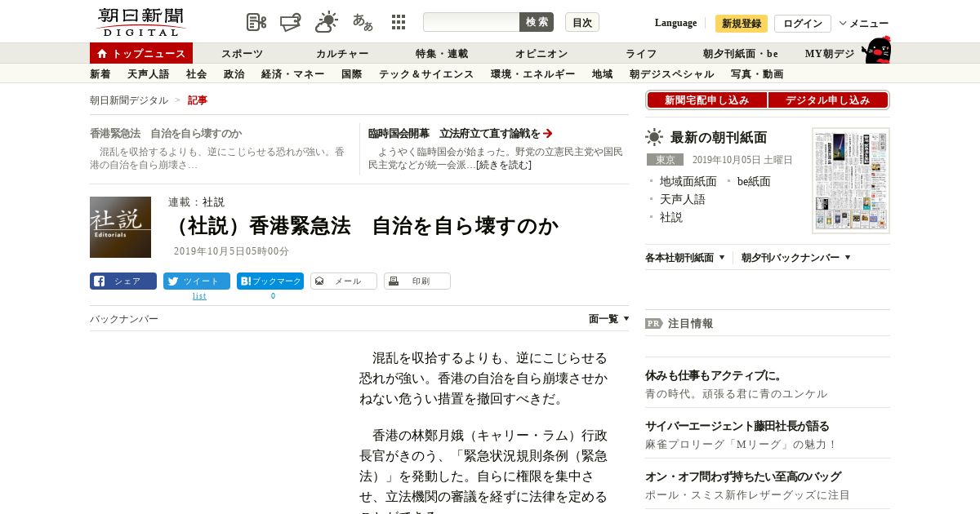Share the article on Facebook

(x=123, y=281)
